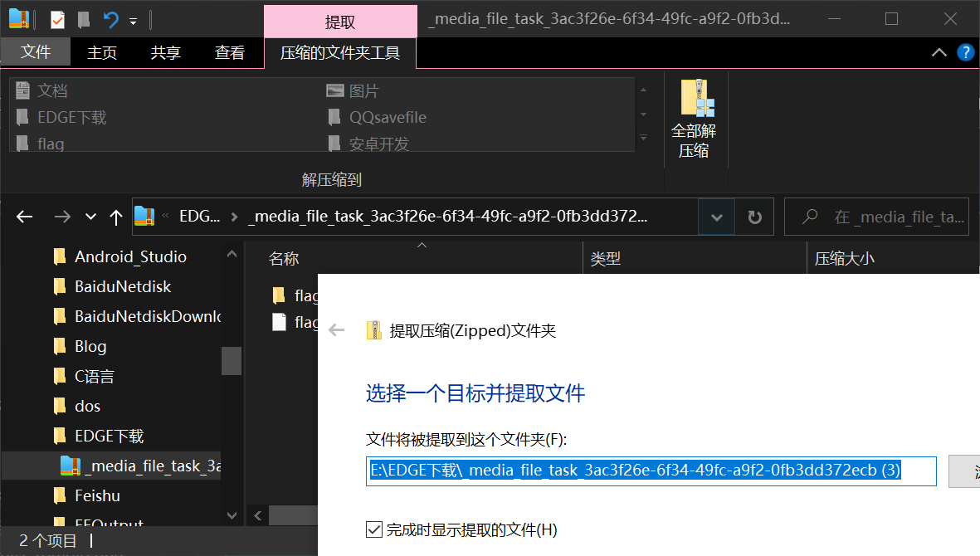Sort by 名称 column header
The height and width of the screenshot is (556, 980).
[284, 259]
